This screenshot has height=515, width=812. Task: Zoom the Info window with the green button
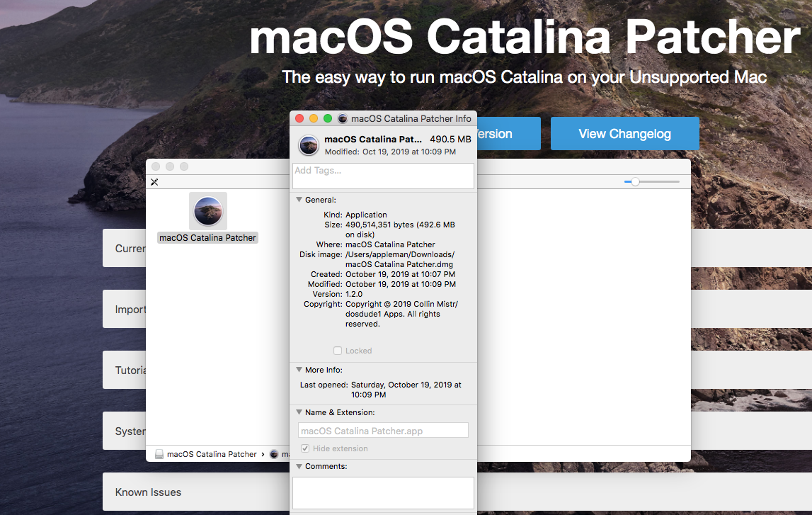click(x=327, y=118)
